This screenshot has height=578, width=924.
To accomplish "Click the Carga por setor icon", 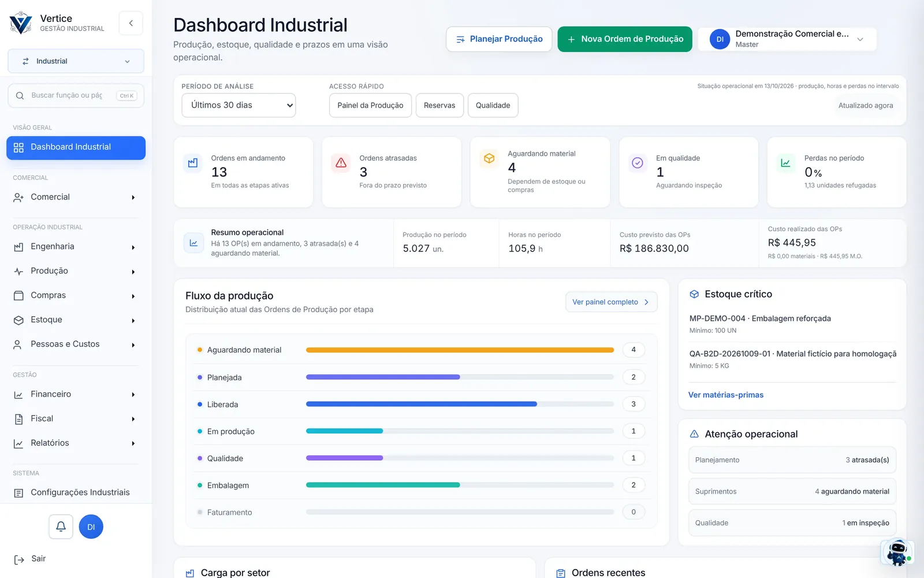I will [x=190, y=573].
